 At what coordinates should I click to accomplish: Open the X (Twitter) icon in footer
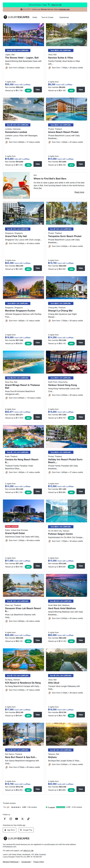(22, 819)
